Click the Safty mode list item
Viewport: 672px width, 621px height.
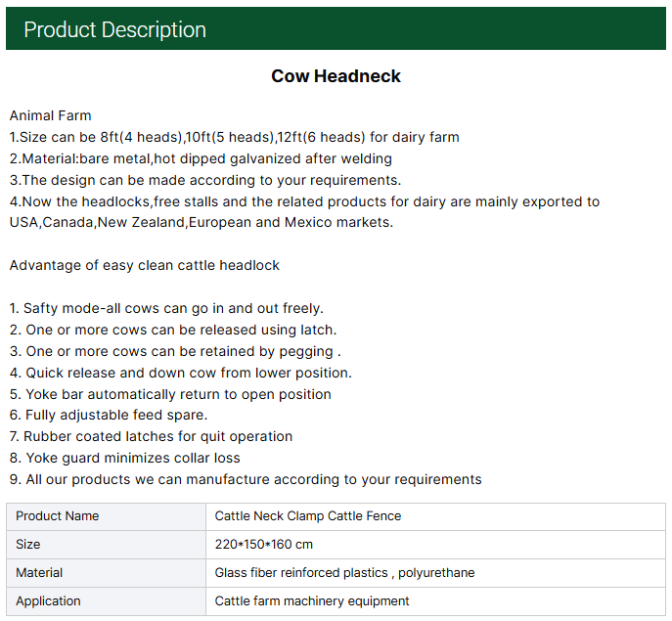click(x=166, y=308)
